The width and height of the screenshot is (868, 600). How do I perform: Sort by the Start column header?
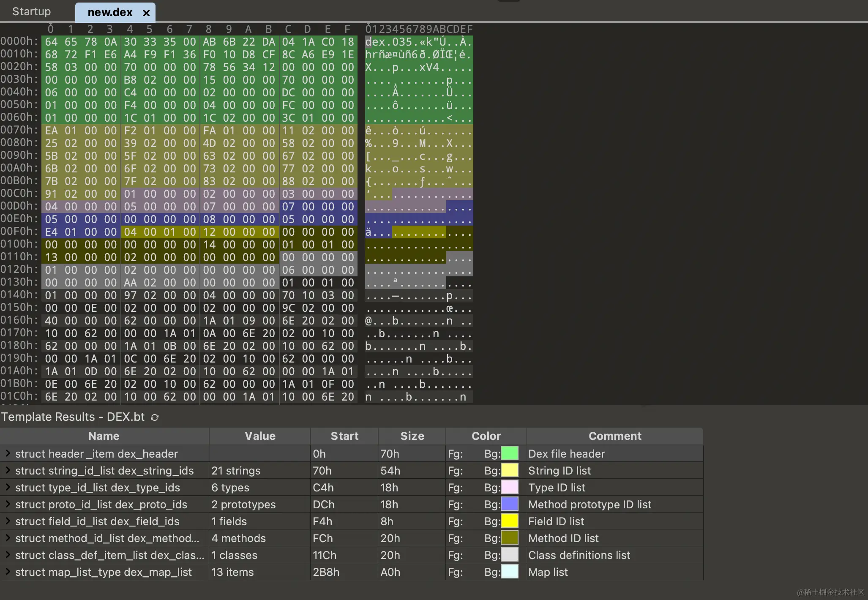[344, 436]
